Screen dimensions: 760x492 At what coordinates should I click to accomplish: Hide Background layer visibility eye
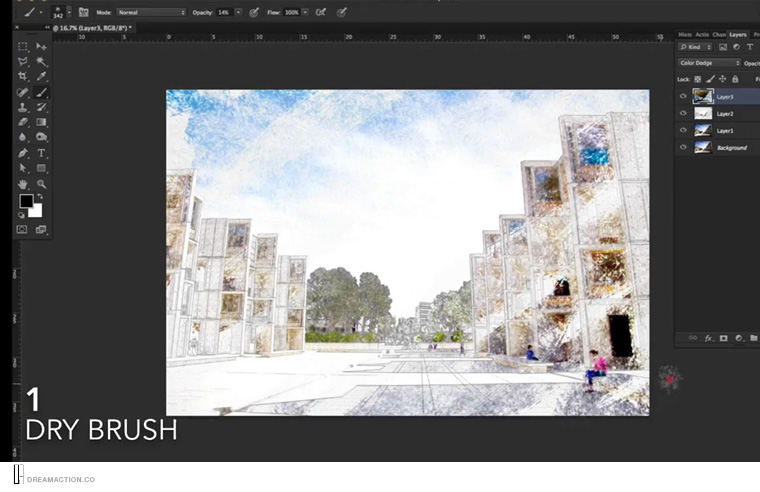tap(683, 147)
